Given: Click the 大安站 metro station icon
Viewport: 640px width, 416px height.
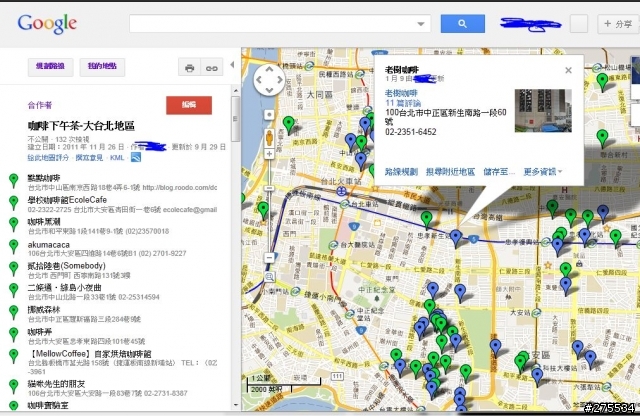Looking at the screenshot, I should click(x=536, y=313).
